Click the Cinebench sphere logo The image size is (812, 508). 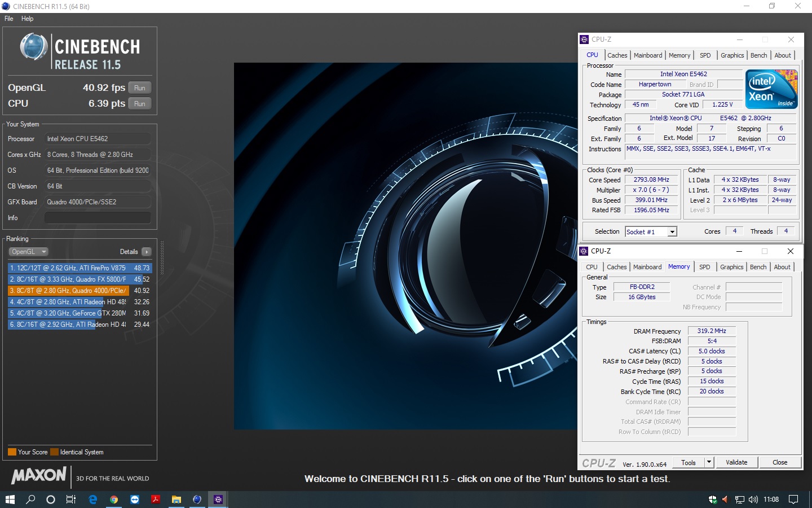coord(34,47)
